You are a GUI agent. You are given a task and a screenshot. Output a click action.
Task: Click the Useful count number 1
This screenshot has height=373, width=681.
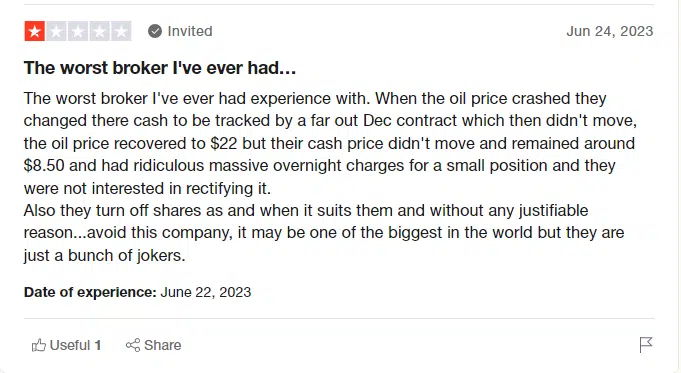coord(98,345)
